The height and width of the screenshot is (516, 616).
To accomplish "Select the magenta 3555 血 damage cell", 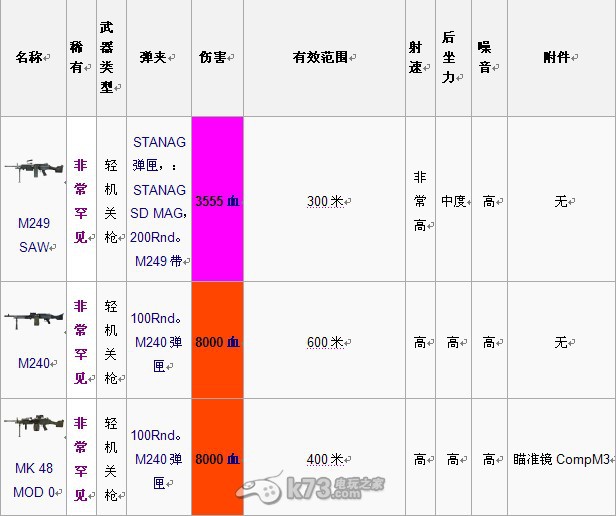I will [x=217, y=201].
